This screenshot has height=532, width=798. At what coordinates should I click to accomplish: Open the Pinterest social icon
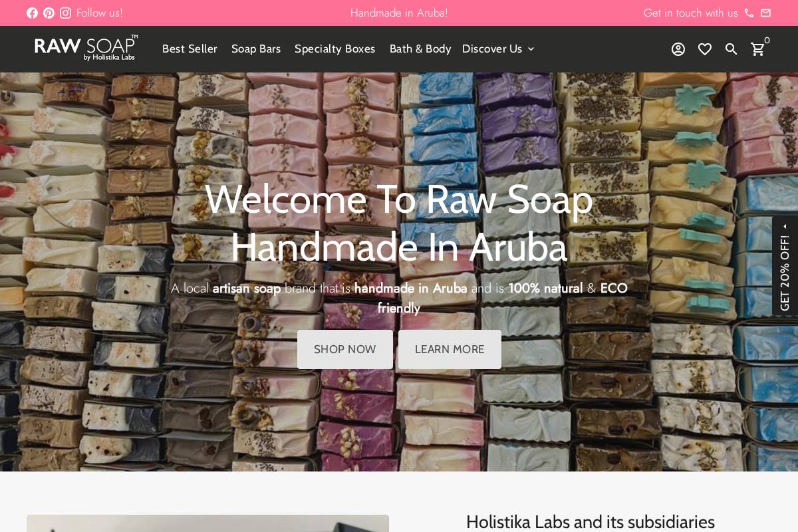[49, 13]
